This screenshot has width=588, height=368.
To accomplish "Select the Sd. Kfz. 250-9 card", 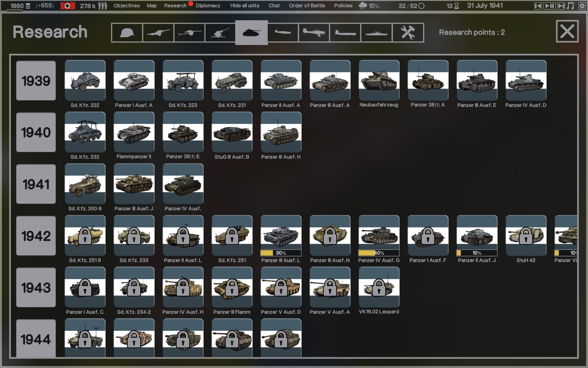I will pyautogui.click(x=85, y=184).
